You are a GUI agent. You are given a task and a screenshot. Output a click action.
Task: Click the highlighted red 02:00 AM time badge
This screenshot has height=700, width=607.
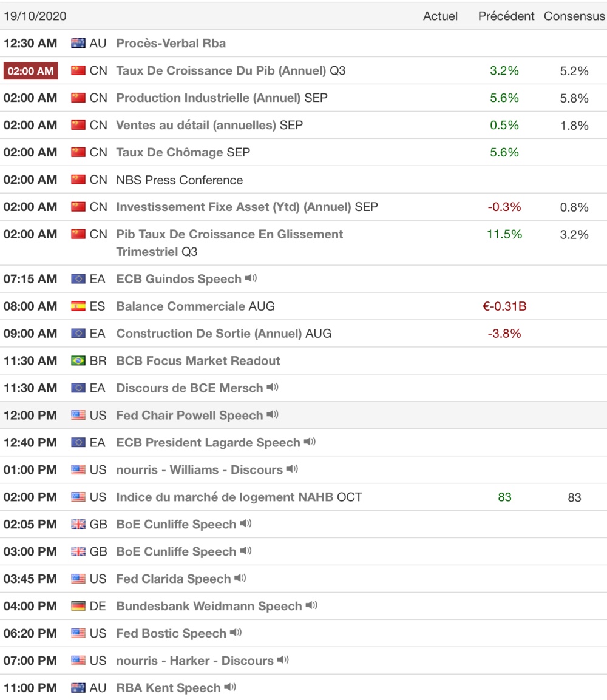click(31, 70)
